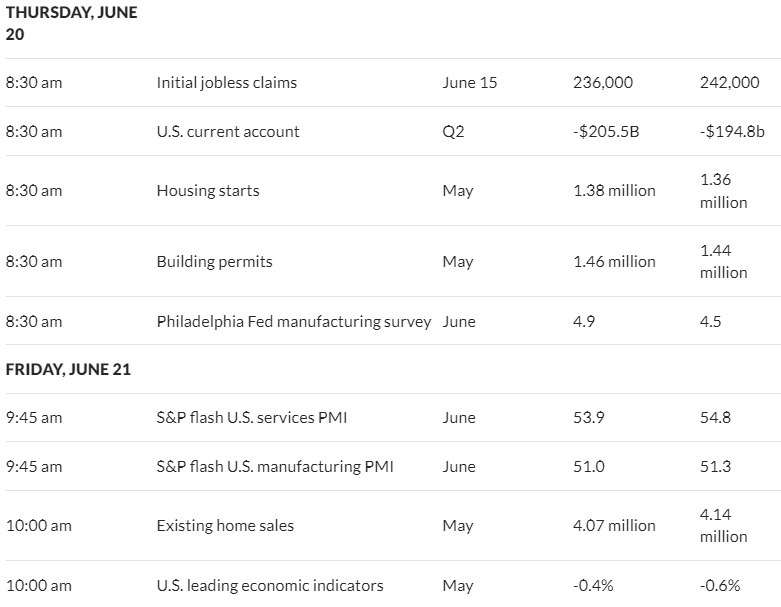
Task: Select the Q2 period cell
Action: click(453, 131)
